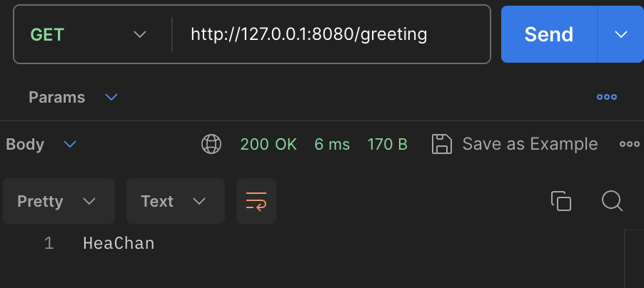Expand the Body dropdown chevron

(x=70, y=145)
